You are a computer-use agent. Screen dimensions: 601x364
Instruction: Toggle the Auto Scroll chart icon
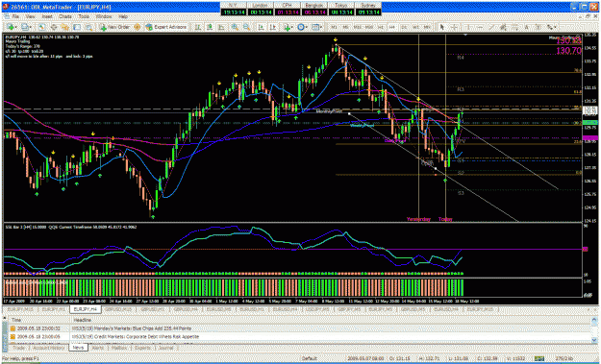[x=261, y=27]
